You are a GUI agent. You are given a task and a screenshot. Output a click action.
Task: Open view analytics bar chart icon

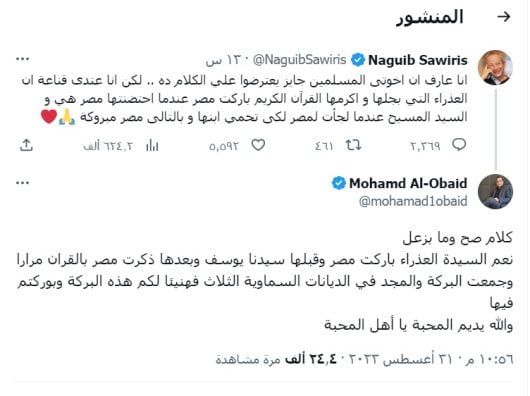click(x=152, y=146)
